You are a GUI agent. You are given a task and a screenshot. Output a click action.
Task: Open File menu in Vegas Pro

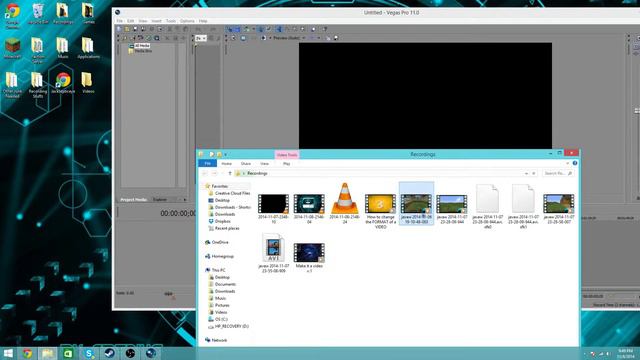pyautogui.click(x=120, y=21)
